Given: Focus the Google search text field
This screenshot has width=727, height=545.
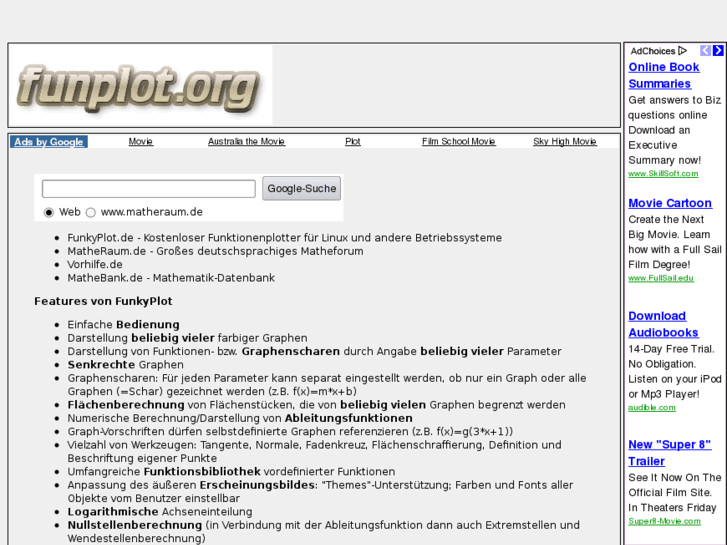Looking at the screenshot, I should coord(148,189).
